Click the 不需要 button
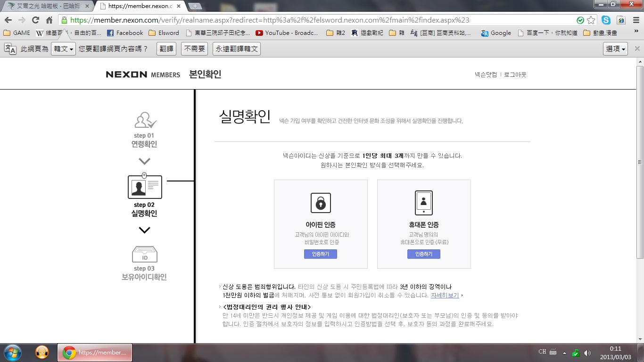Image resolution: width=644 pixels, height=362 pixels. click(x=194, y=49)
